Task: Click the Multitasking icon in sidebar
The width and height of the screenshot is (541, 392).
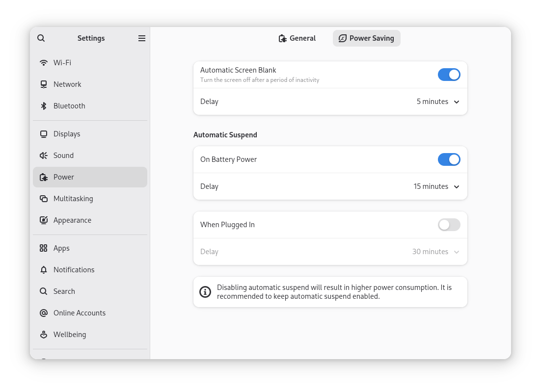Action: tap(44, 199)
